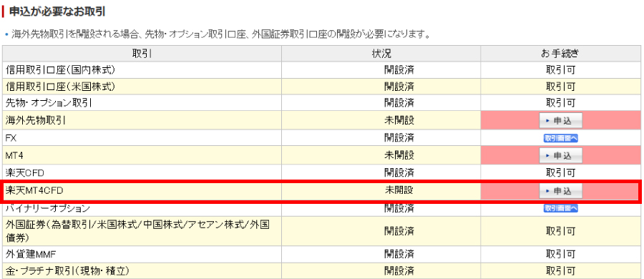
Task: Click 先物・オプション取引 row label
Action: [x=49, y=102]
